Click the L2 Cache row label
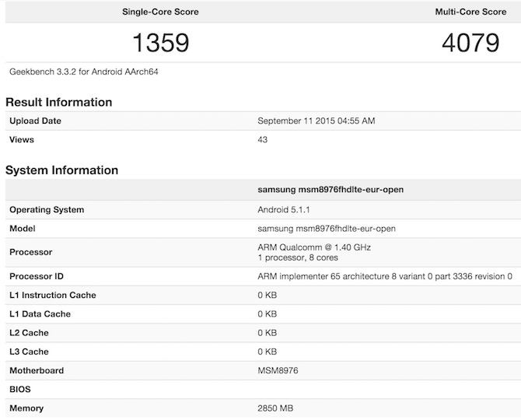Image resolution: width=521 pixels, height=420 pixels. click(x=29, y=333)
